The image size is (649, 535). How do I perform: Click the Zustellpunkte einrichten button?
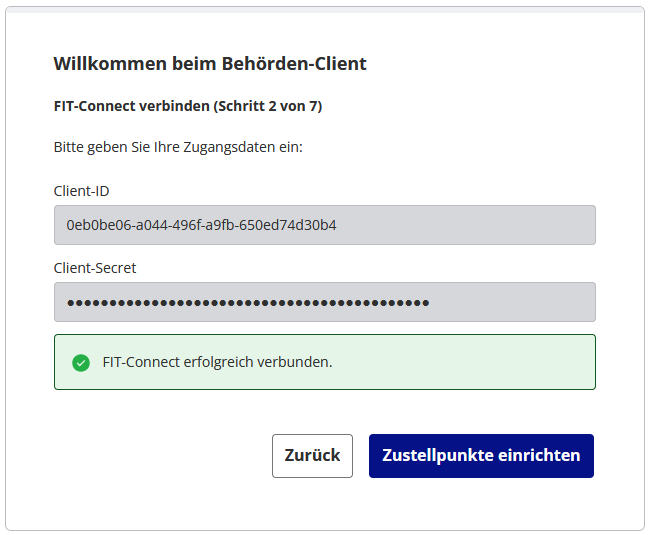(x=481, y=456)
